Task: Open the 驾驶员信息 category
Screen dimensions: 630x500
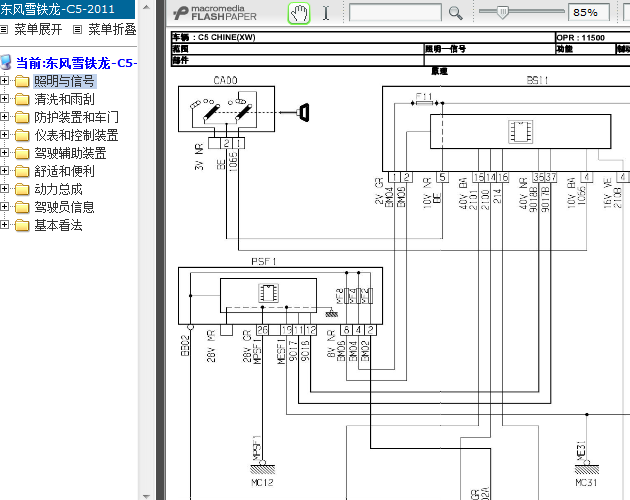Action: [64, 207]
